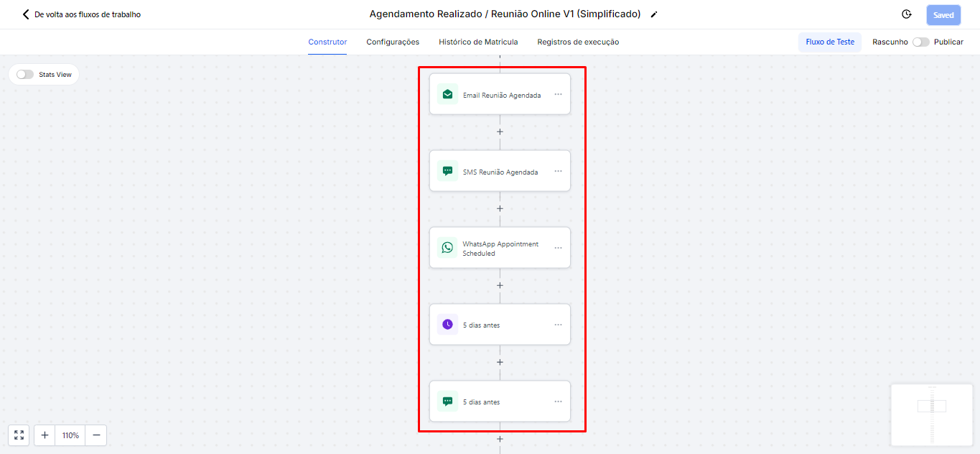
Task: Open the Histórico de Matrícula tab
Action: click(x=478, y=42)
